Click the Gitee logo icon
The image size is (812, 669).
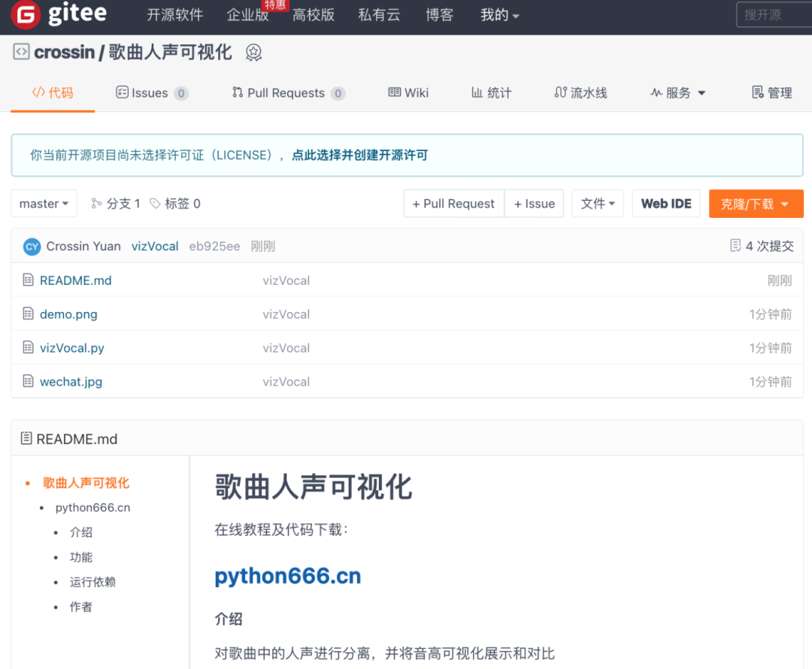26,14
